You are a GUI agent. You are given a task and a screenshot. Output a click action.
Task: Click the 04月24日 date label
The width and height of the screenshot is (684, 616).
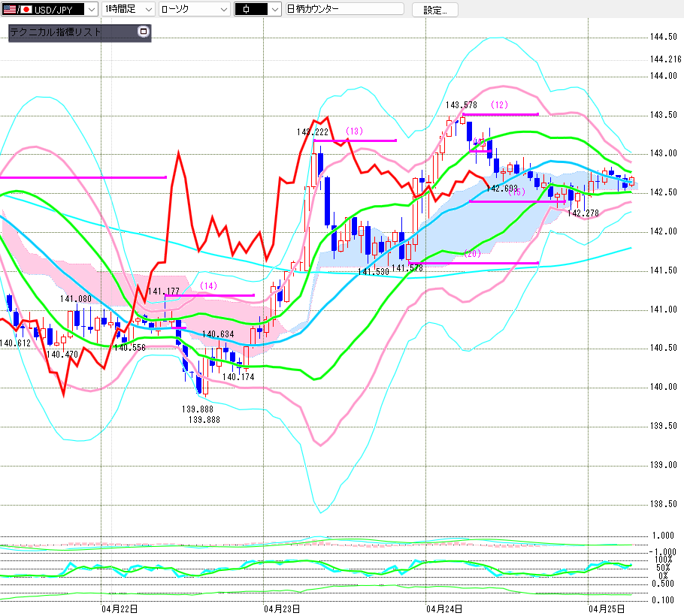point(444,609)
